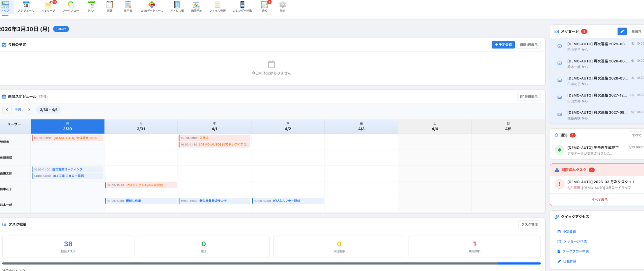Open the 通知 icon in top toolbar
Image resolution: width=644 pixels, height=271 pixels.
264,5
